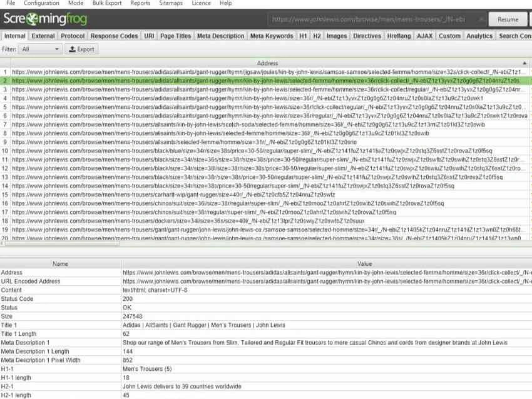
Task: Select the allsaints URL row with size=31r
Action: [267, 142]
